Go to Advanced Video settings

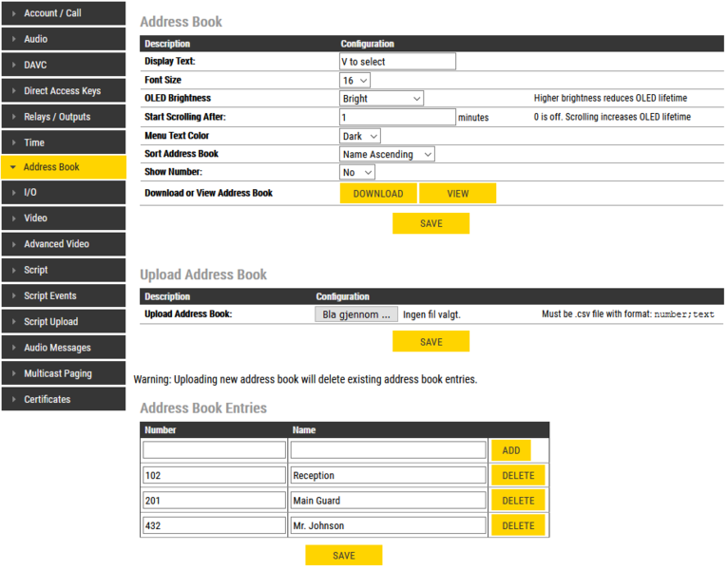point(64,244)
